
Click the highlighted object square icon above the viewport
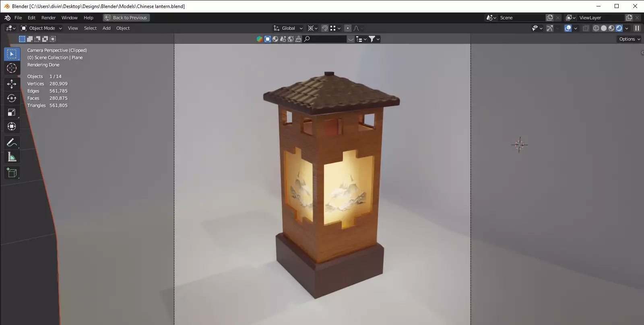[268, 39]
